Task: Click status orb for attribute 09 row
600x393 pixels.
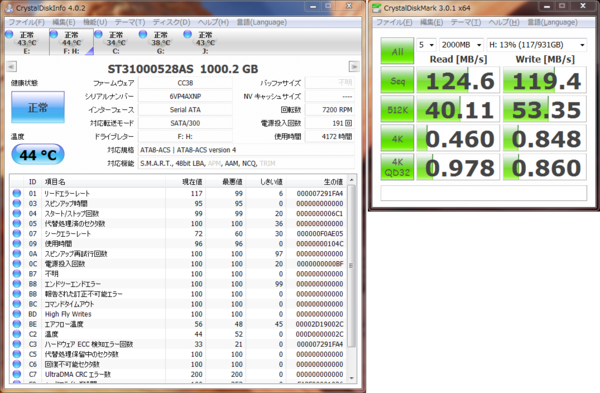Action: [17, 243]
